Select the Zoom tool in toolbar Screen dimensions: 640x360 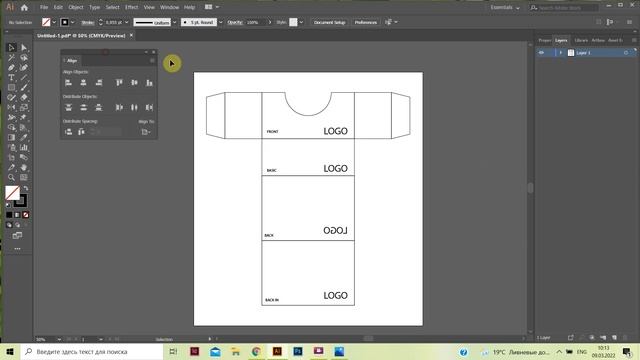coord(11,177)
